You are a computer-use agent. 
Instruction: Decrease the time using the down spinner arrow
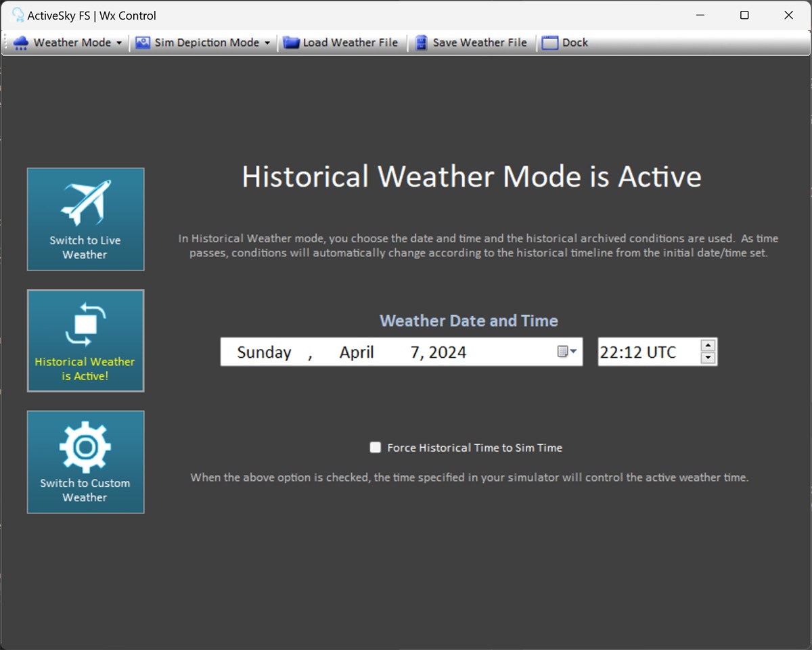pyautogui.click(x=708, y=358)
